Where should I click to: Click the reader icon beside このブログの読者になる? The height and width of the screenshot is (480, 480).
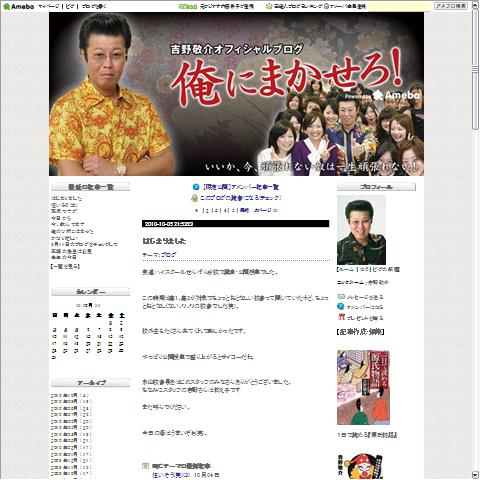click(x=194, y=198)
